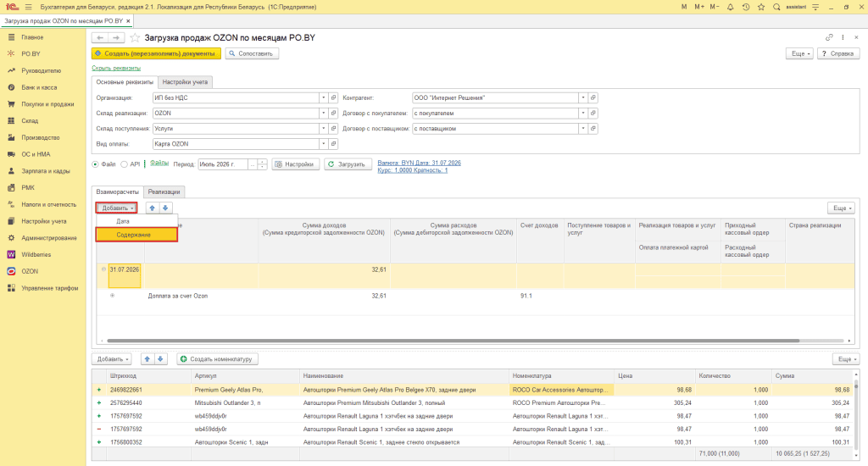Select the Файл radio option
Viewport: 868px width, 466px height.
click(x=95, y=164)
